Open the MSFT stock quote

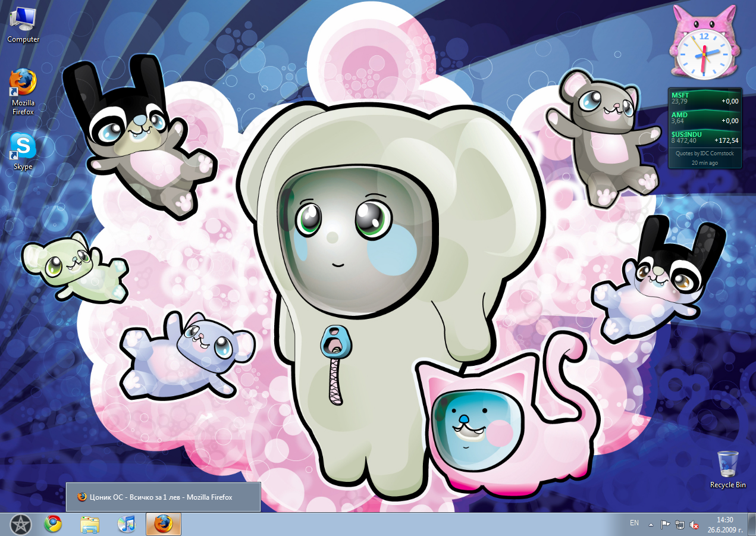[705, 98]
